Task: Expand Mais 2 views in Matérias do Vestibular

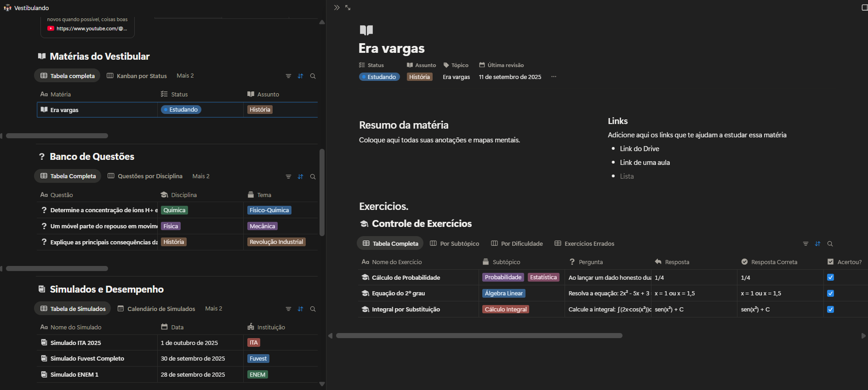Action: 185,76
